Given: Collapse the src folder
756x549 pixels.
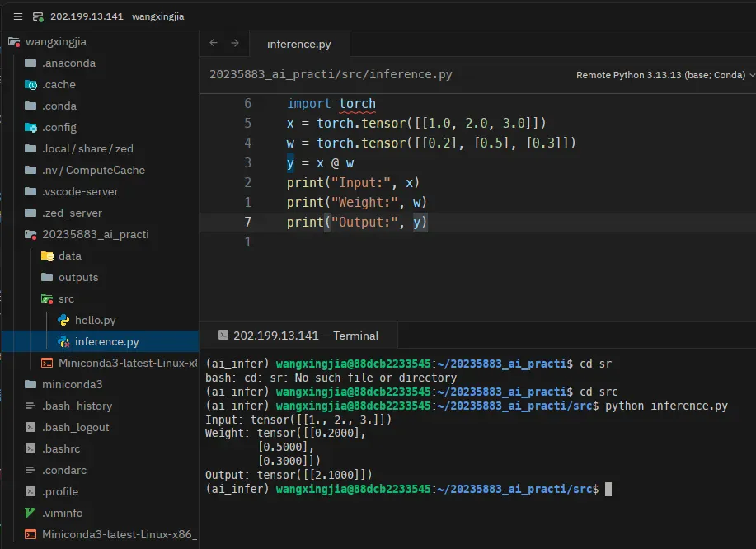Looking at the screenshot, I should coord(100,299).
